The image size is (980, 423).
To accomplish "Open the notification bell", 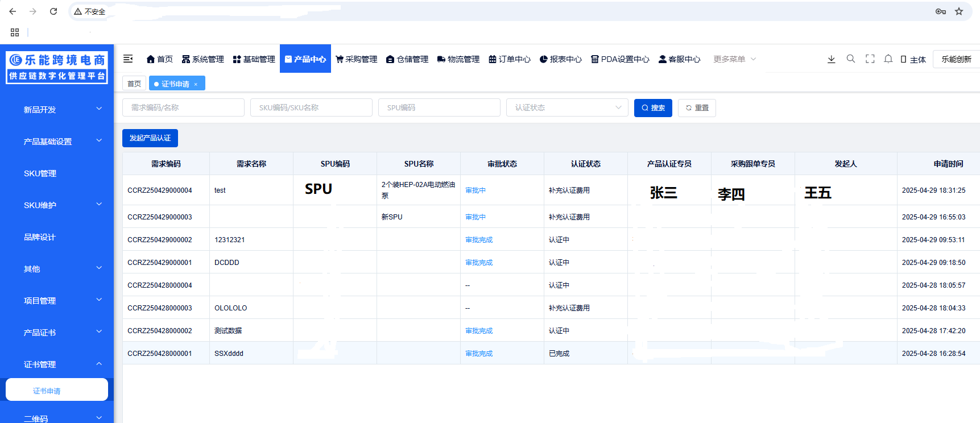I will click(x=888, y=59).
